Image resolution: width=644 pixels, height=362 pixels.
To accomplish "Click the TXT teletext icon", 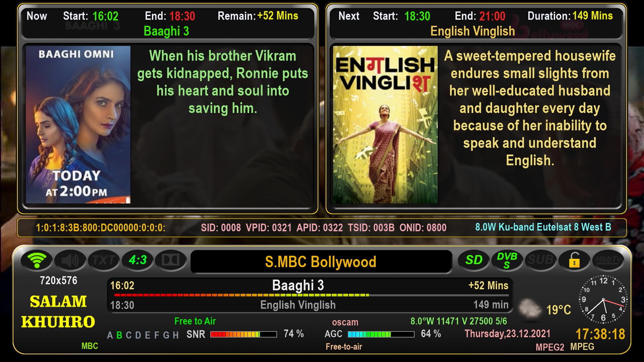I will click(104, 260).
